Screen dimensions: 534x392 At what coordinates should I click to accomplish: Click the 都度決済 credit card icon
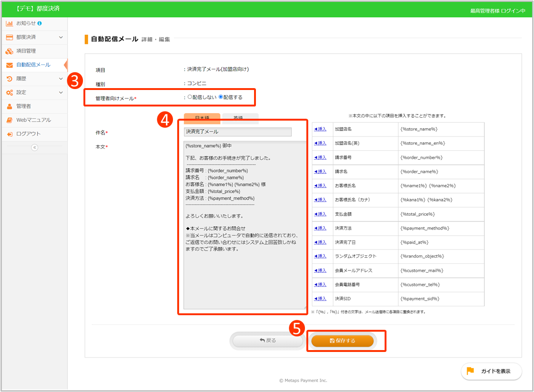point(9,37)
